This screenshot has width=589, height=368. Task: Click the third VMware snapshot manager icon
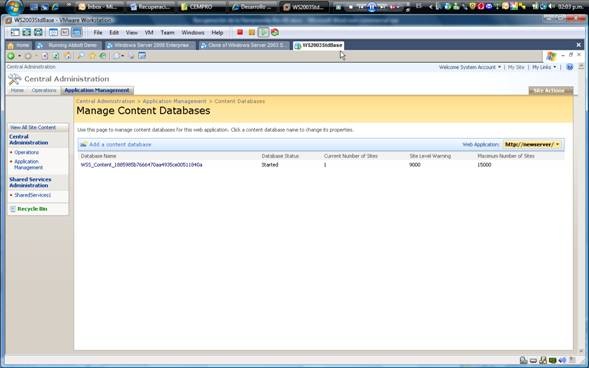(x=38, y=32)
